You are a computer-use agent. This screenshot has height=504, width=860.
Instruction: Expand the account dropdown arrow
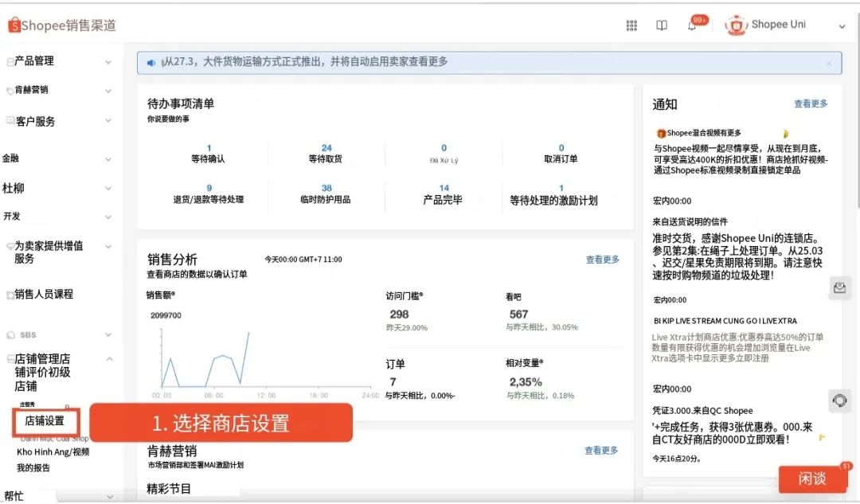pyautogui.click(x=842, y=26)
